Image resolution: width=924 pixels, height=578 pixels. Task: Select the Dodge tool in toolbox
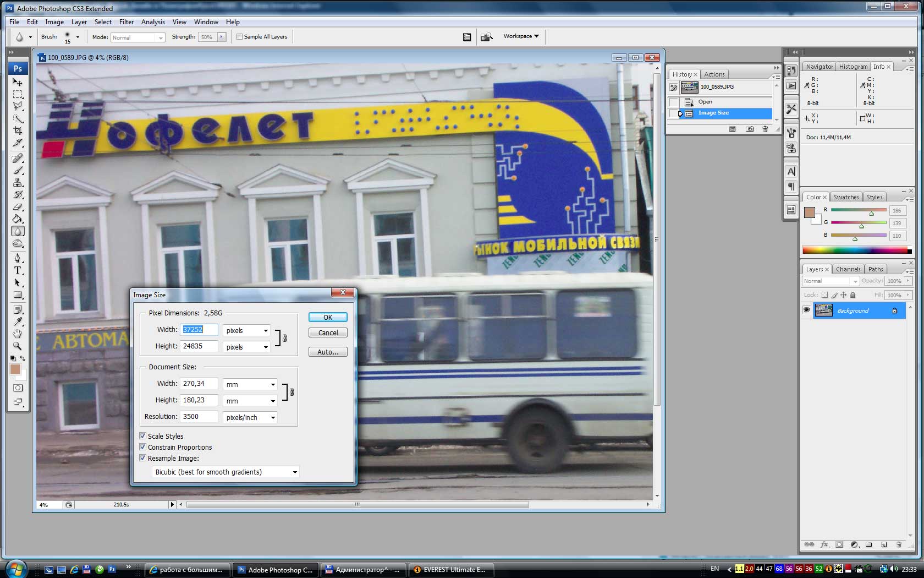(18, 243)
